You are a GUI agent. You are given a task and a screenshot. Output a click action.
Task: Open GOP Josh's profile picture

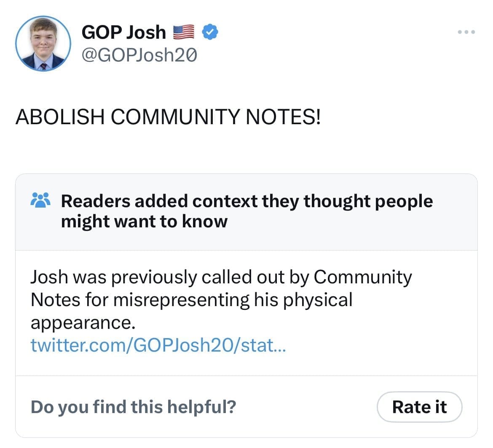coord(43,43)
